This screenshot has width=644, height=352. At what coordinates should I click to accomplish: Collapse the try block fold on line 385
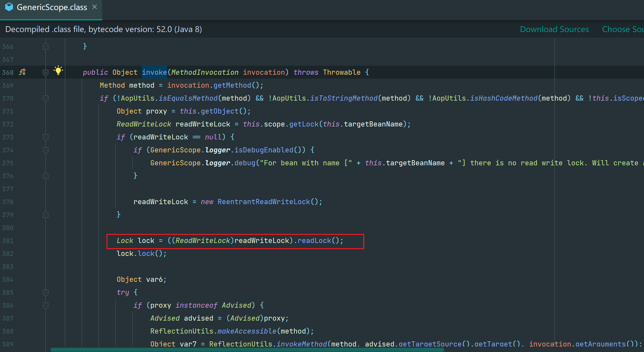click(46, 292)
